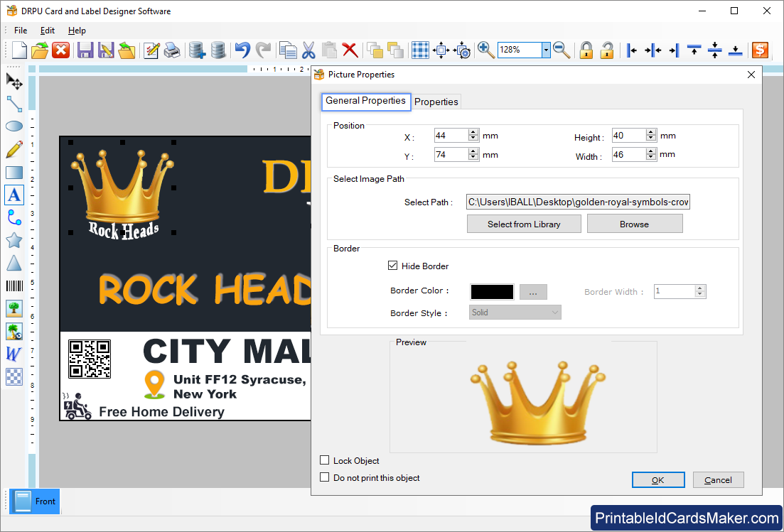Zoom in with the magnifier plus icon
This screenshot has height=532, width=784.
[x=485, y=50]
